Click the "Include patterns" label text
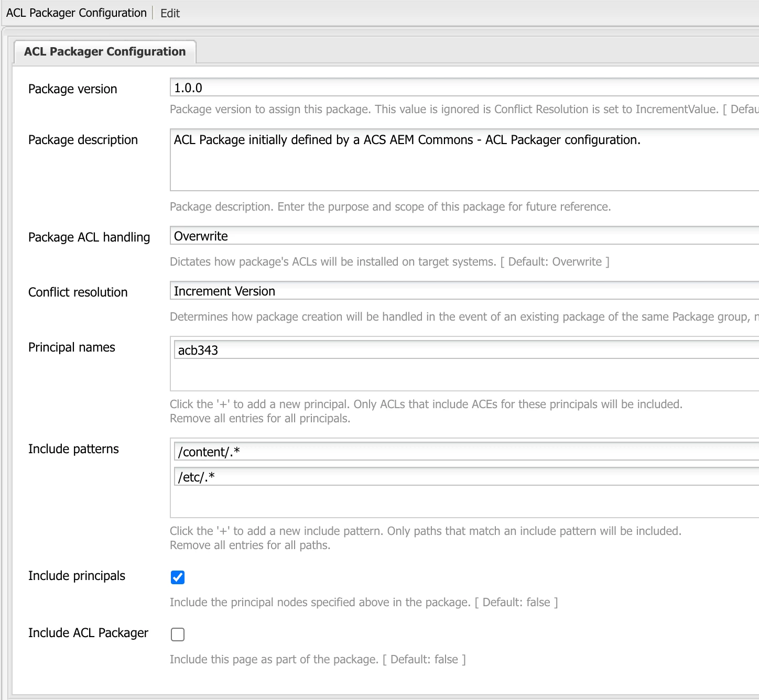The image size is (759, 700). tap(73, 449)
